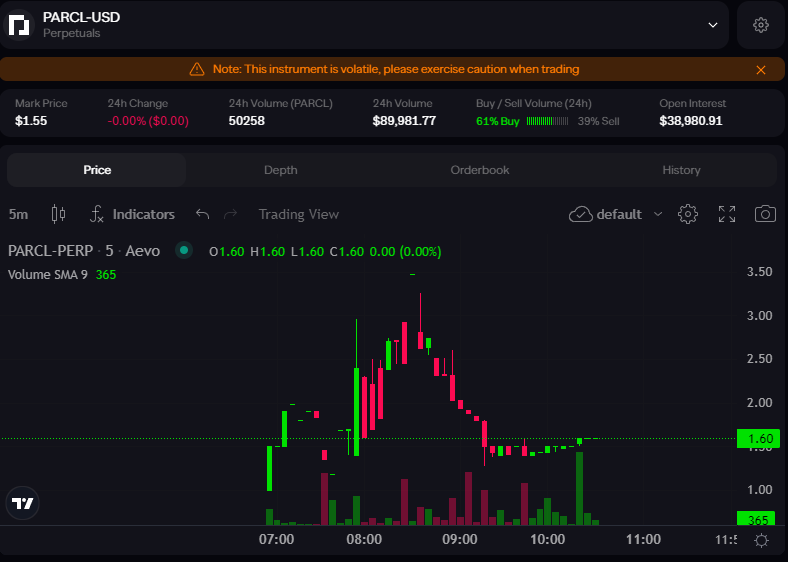Screen dimensions: 788x562
Task: Click the 24h Volume (PARCL) value 50258
Action: (x=246, y=121)
